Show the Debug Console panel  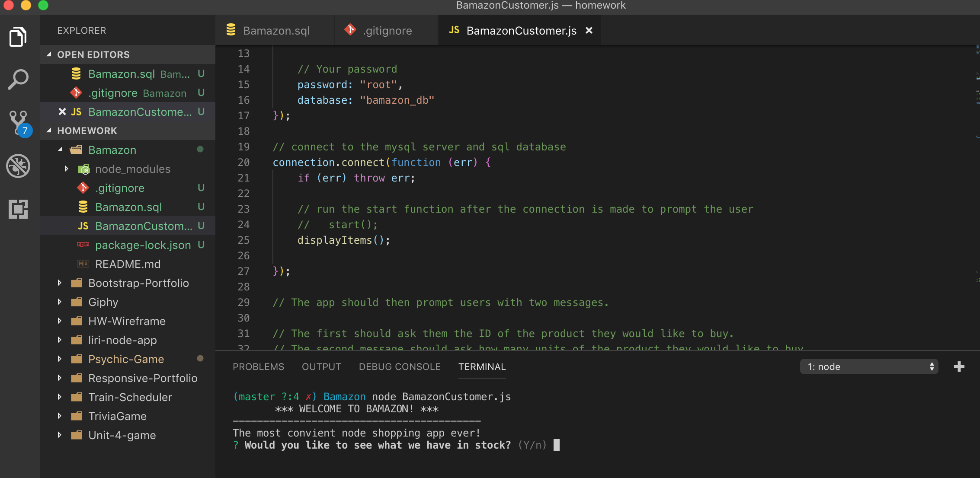(x=400, y=366)
